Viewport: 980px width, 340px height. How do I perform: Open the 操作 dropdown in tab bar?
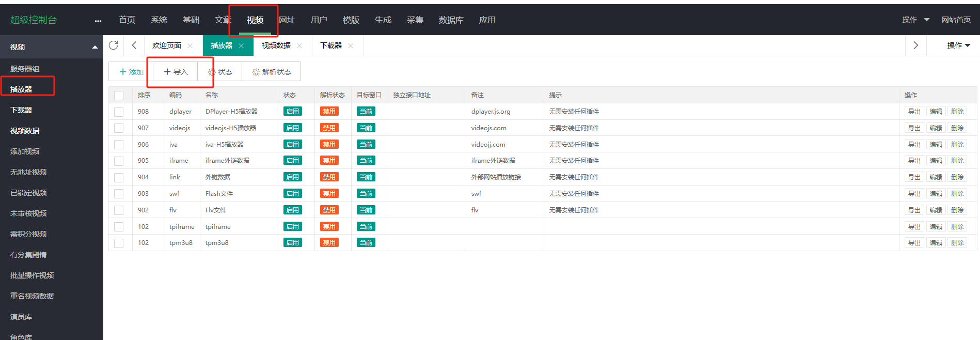coord(958,45)
